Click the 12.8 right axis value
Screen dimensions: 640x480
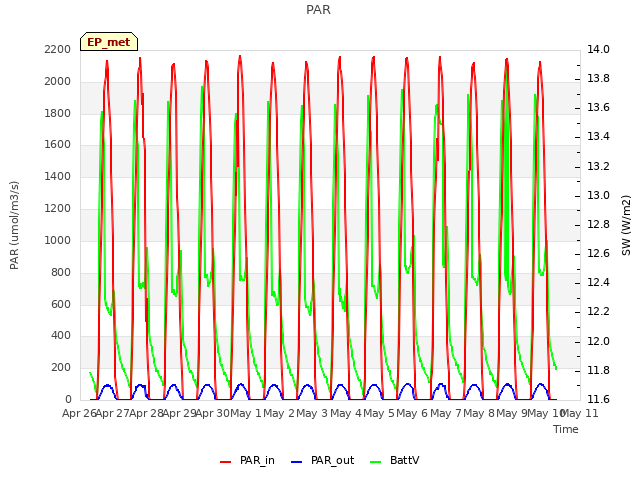click(598, 224)
